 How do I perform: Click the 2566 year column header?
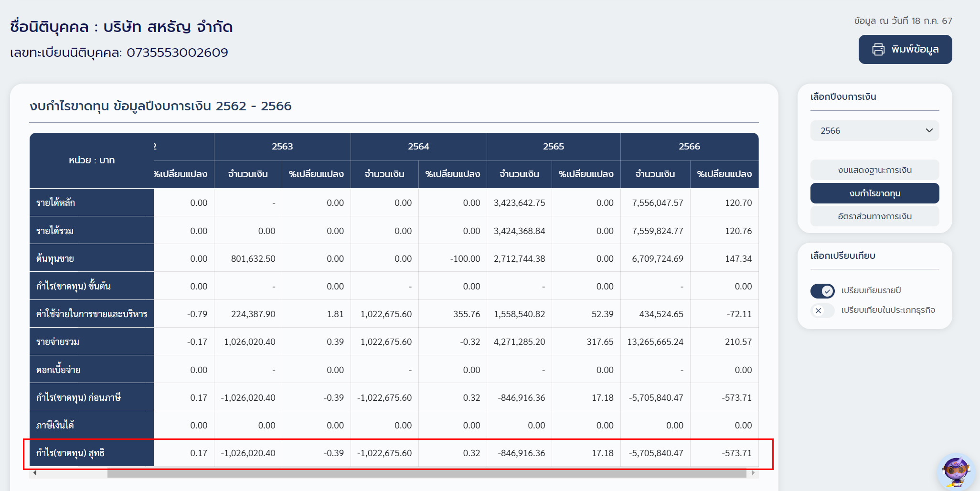pos(689,147)
